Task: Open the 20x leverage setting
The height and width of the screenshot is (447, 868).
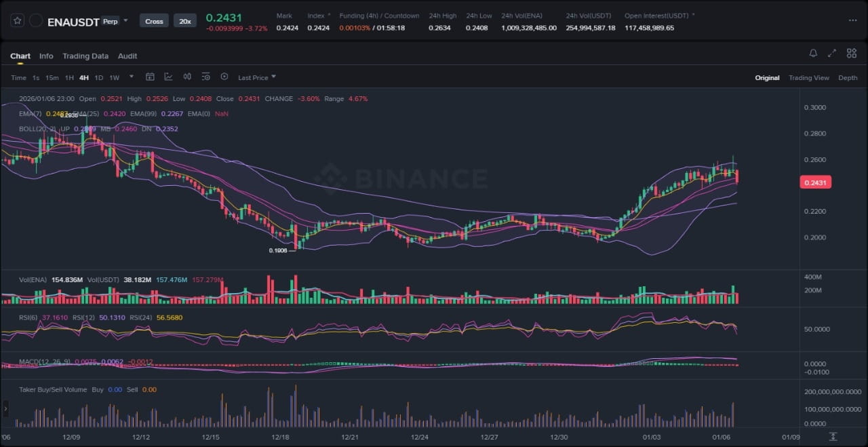Action: [184, 21]
